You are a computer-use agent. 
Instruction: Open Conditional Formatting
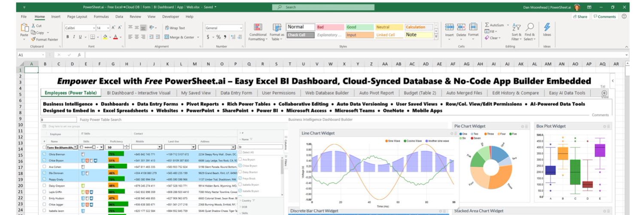tap(258, 32)
